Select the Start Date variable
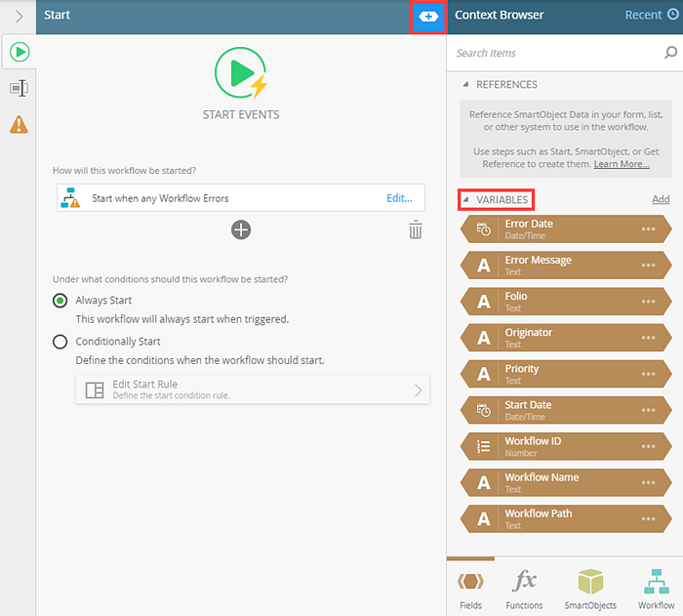This screenshot has height=616, width=683. [566, 410]
